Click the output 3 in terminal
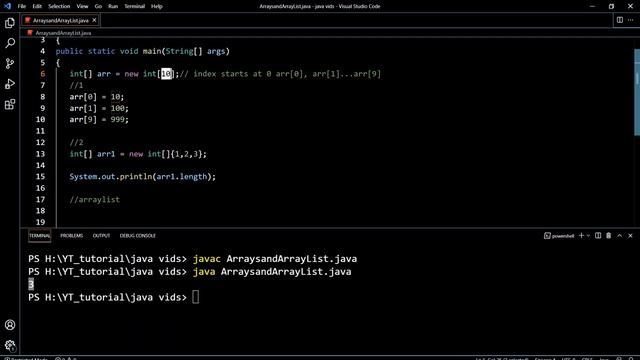Viewport: 640px width, 360px height. [x=31, y=284]
